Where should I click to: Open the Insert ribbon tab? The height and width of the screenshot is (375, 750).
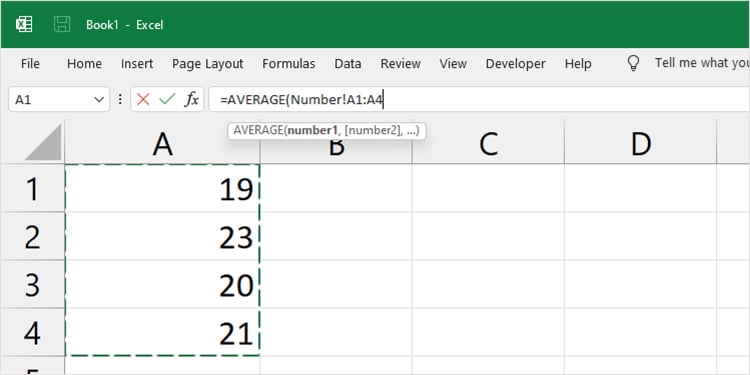[x=137, y=64]
